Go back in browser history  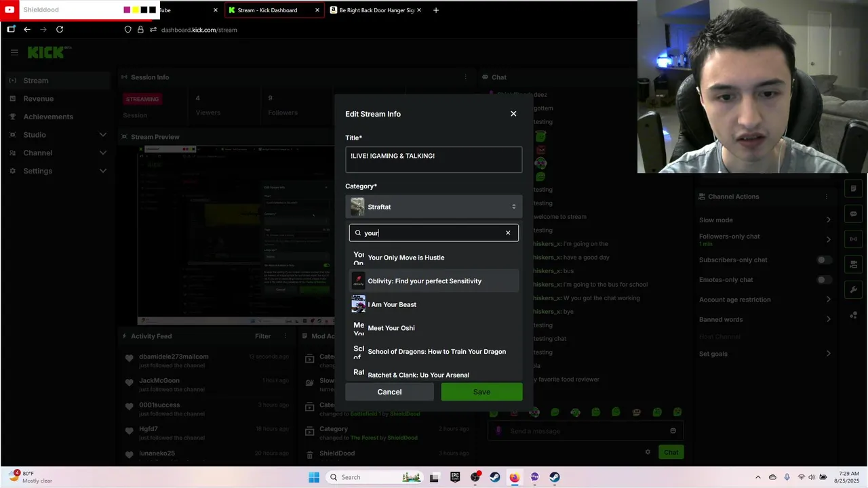[x=27, y=30]
